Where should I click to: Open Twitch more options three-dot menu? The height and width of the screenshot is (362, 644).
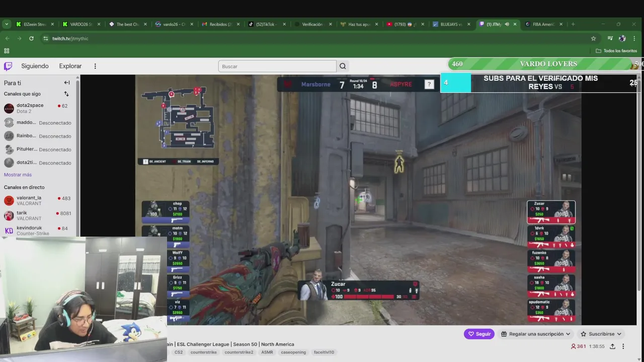coord(95,66)
